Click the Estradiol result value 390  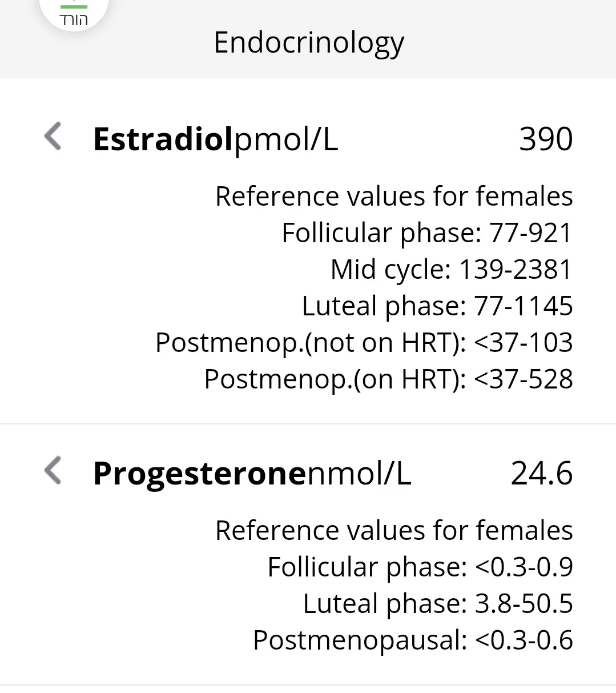545,139
